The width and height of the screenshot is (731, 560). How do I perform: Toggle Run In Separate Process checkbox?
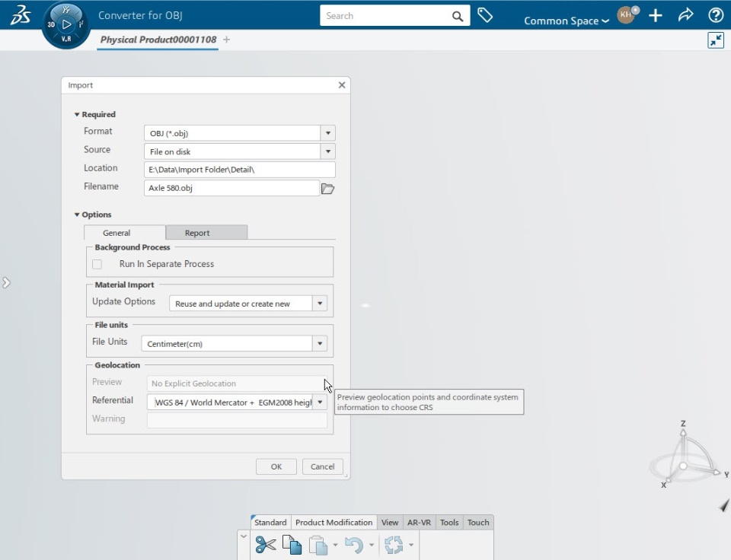[97, 264]
